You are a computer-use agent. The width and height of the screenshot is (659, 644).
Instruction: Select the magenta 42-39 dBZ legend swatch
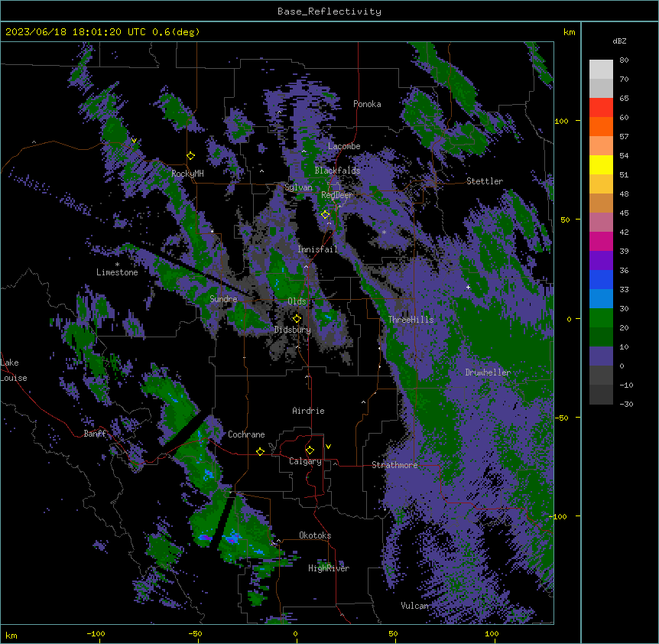[x=601, y=241]
